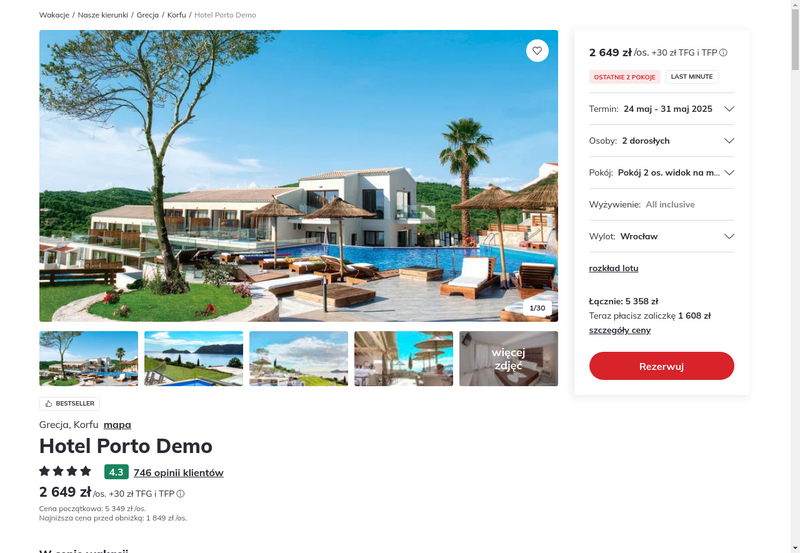
Task: Click the Bestseller thumbs-up badge
Action: 69,404
